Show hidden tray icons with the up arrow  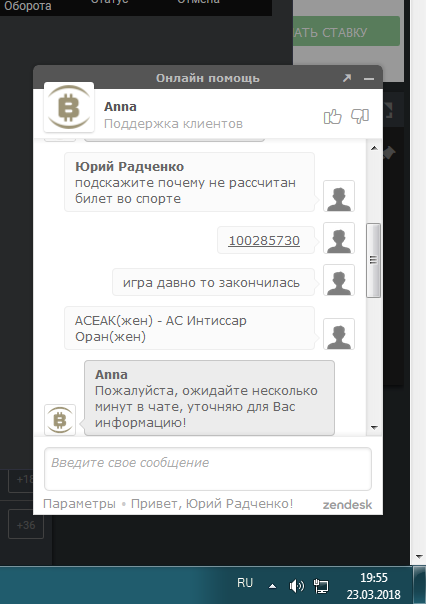tap(272, 586)
